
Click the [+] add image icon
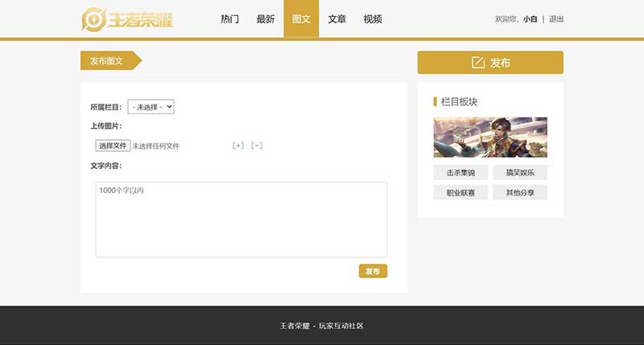pos(237,146)
